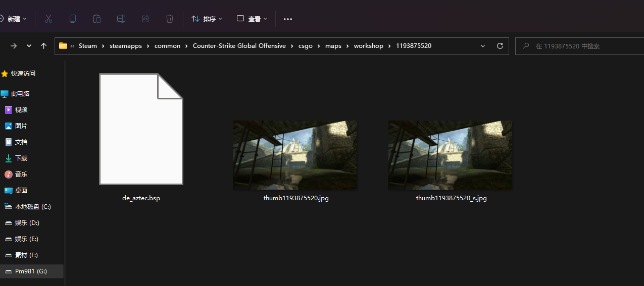Open 娱乐 (E:) drive in sidebar
The width and height of the screenshot is (644, 286).
(x=27, y=239)
